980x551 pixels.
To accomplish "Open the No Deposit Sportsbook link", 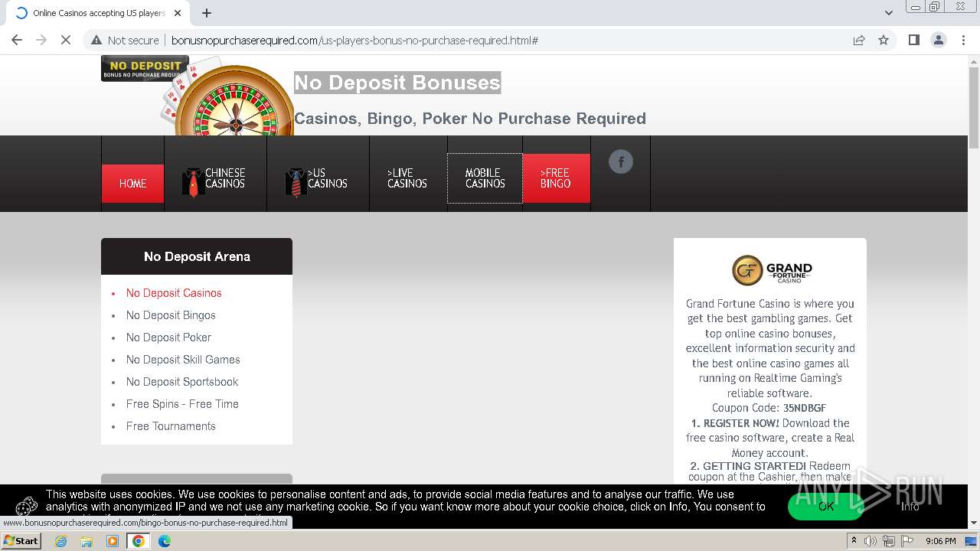I will tap(182, 382).
